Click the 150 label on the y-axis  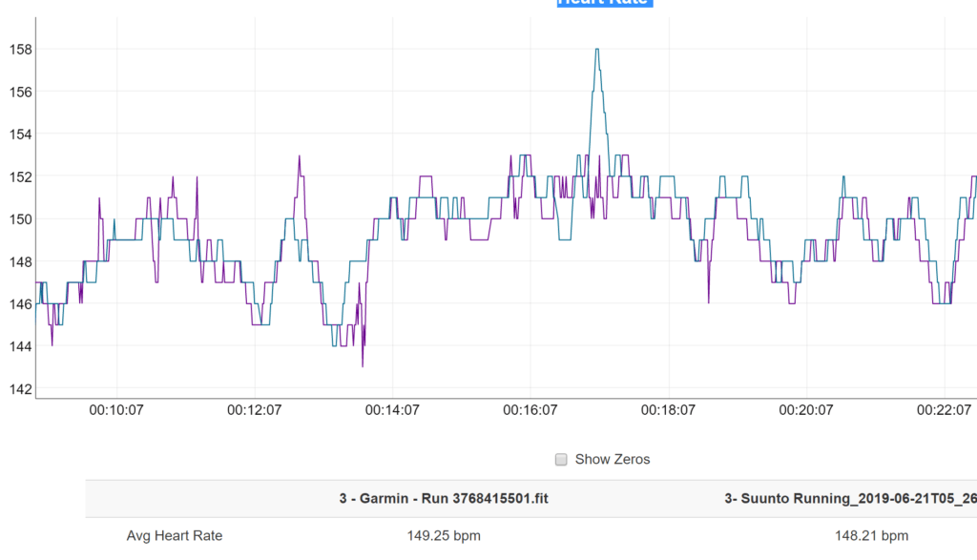[x=20, y=219]
